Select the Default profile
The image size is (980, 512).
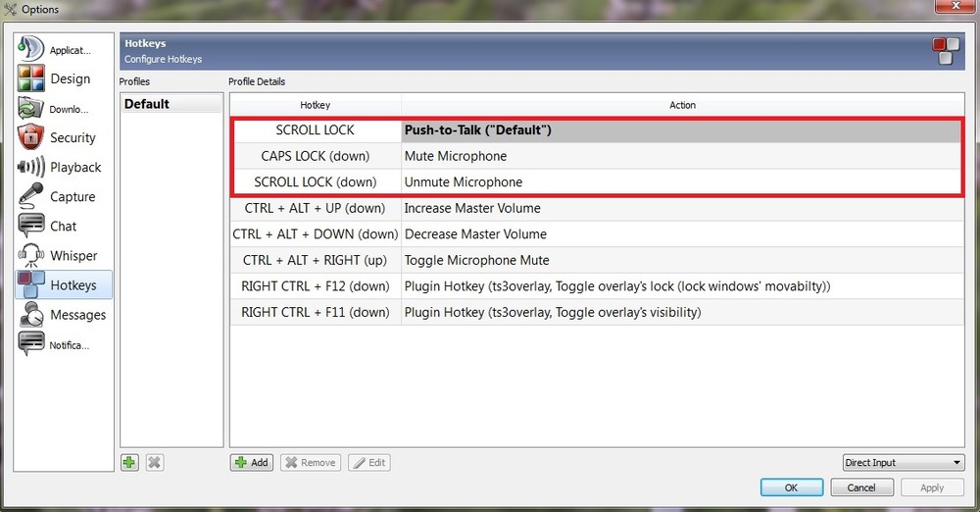click(x=171, y=104)
